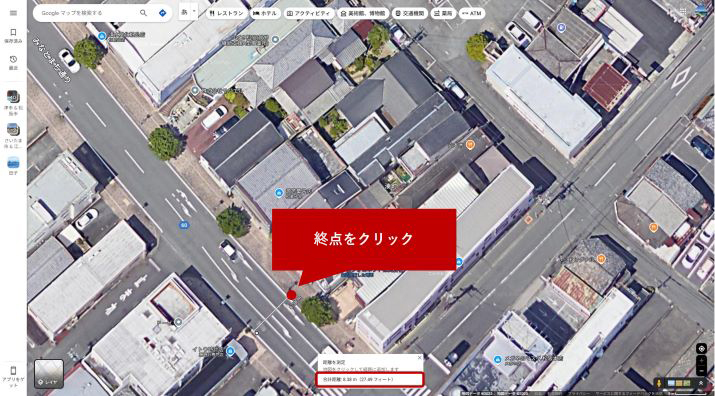Open the third recent place thumbnail in sidebar
Image resolution: width=715 pixels, height=396 pixels.
pyautogui.click(x=13, y=162)
